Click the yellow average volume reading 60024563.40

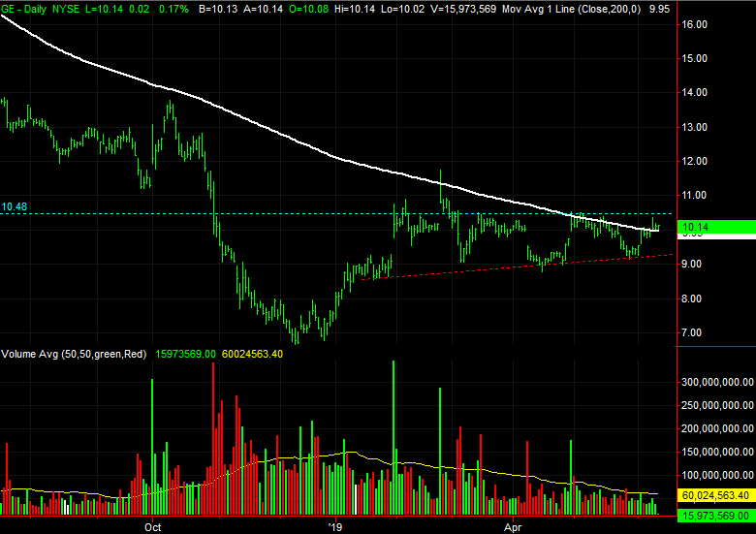[252, 354]
